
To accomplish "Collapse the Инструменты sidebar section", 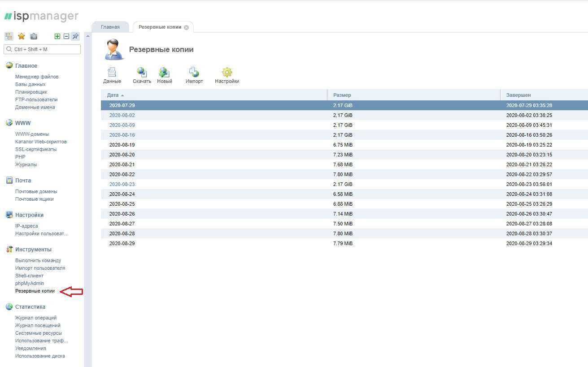I will 33,250.
